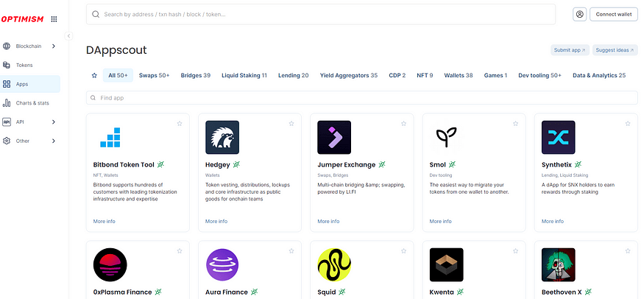The width and height of the screenshot is (644, 299).
Task: Open the Aura Finance logo
Action: pos(222,265)
